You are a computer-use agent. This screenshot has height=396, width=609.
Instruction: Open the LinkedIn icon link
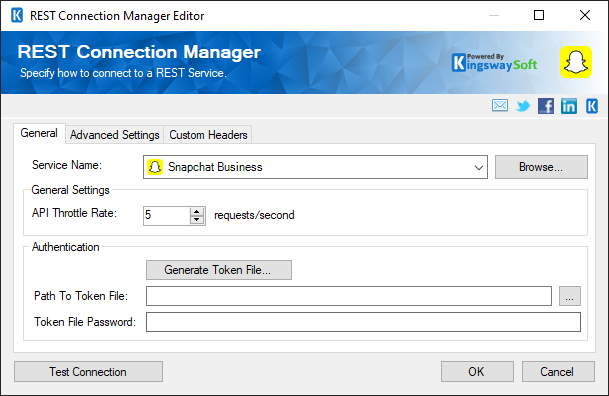[569, 106]
